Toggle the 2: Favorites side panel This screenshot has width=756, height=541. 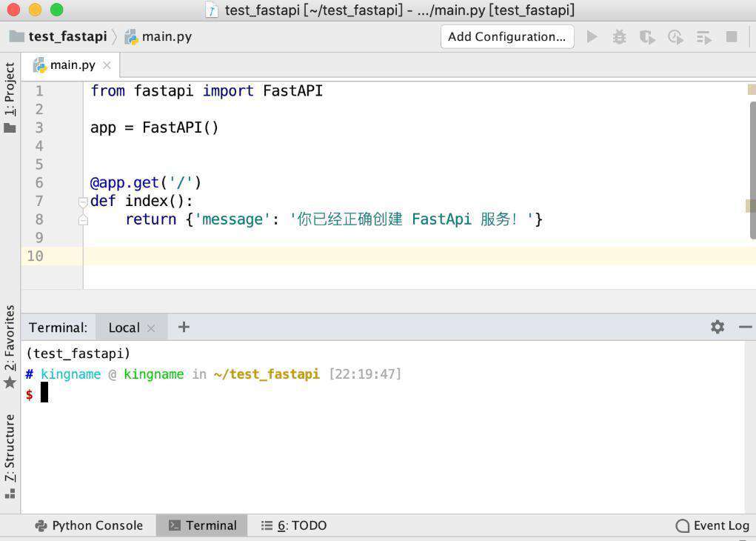pos(10,347)
